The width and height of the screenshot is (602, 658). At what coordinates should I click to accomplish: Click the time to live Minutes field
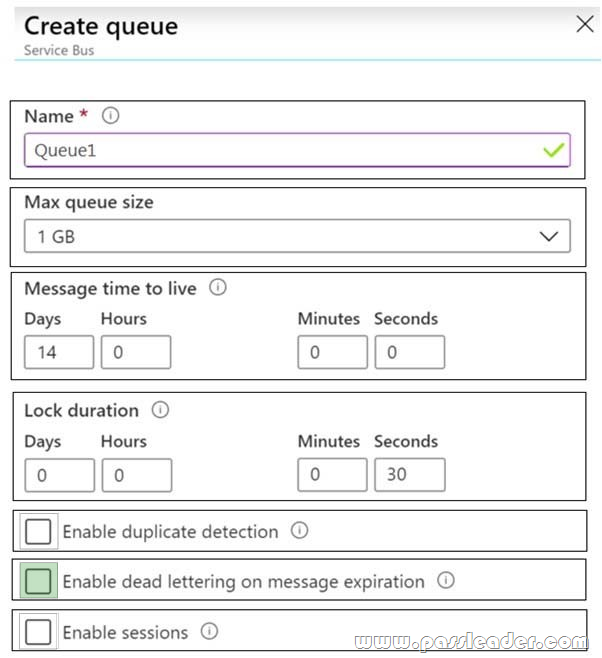333,352
